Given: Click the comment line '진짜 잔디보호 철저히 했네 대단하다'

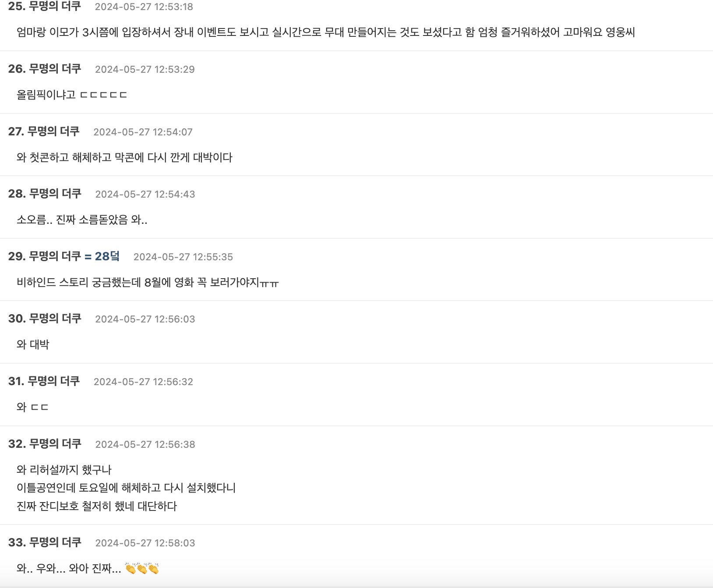Looking at the screenshot, I should 97,506.
